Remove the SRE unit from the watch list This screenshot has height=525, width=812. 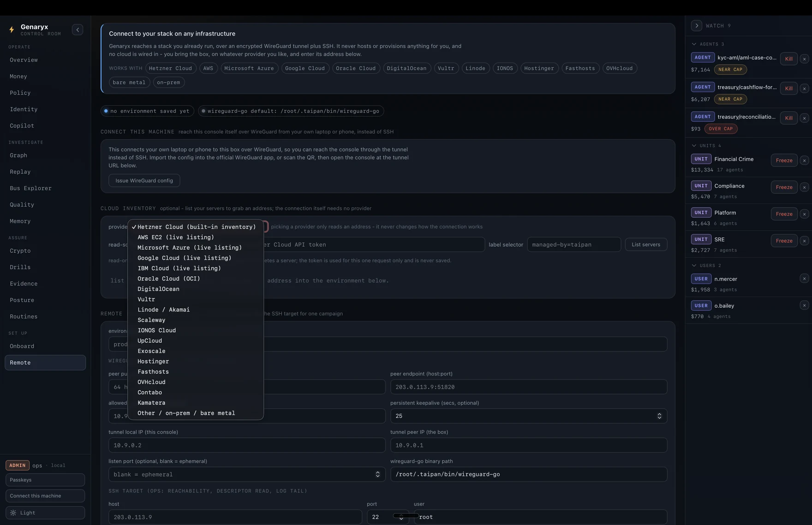(x=804, y=241)
